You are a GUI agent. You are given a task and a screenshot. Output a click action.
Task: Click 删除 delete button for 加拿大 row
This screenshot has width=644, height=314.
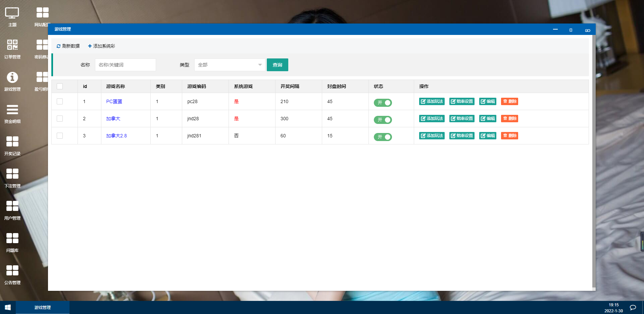tap(509, 119)
